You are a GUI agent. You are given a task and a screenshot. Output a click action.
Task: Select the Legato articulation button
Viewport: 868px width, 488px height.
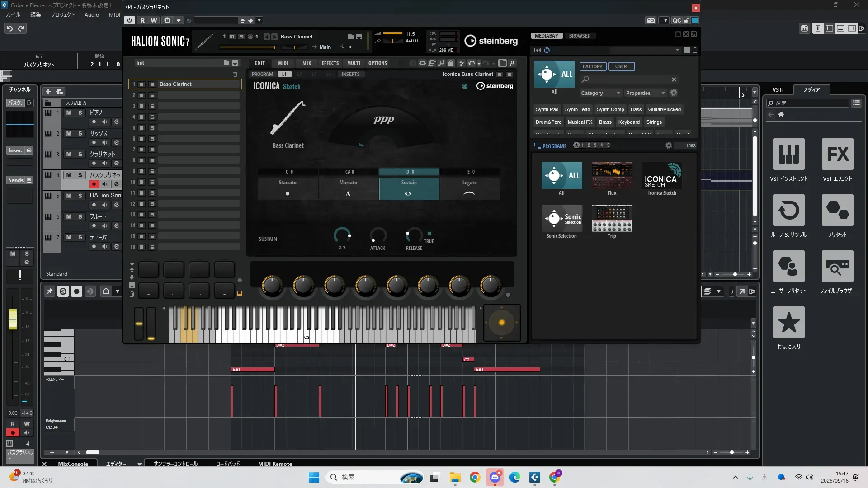coord(469,188)
